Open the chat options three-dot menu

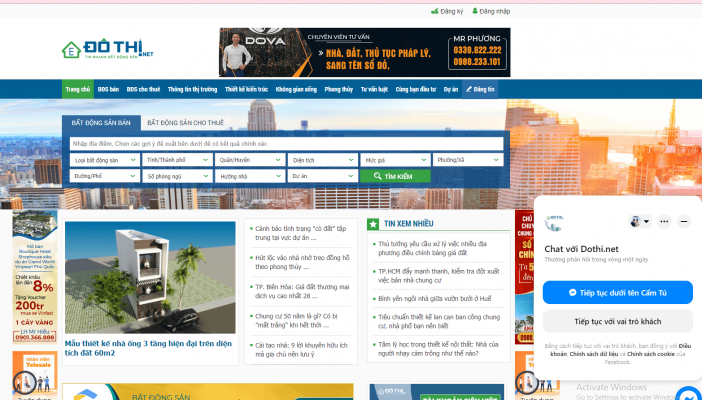664,221
